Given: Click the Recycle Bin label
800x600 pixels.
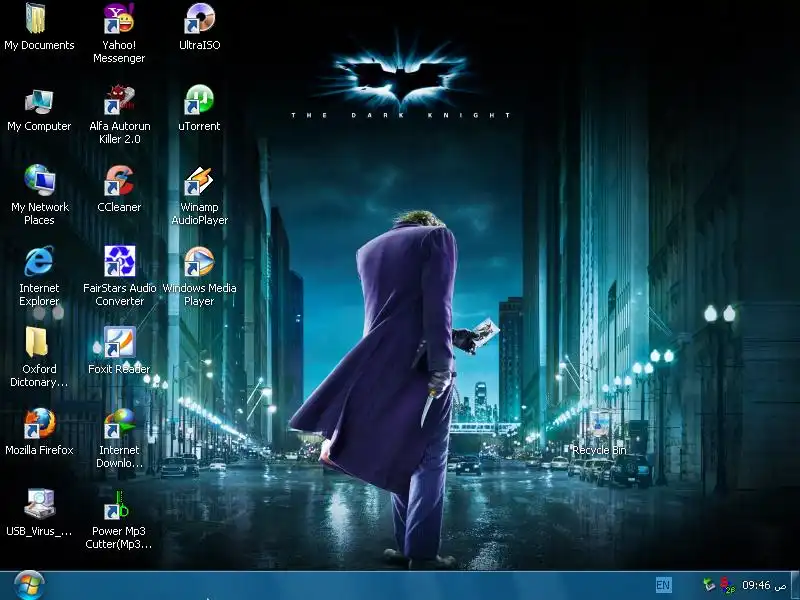Looking at the screenshot, I should click(x=599, y=450).
